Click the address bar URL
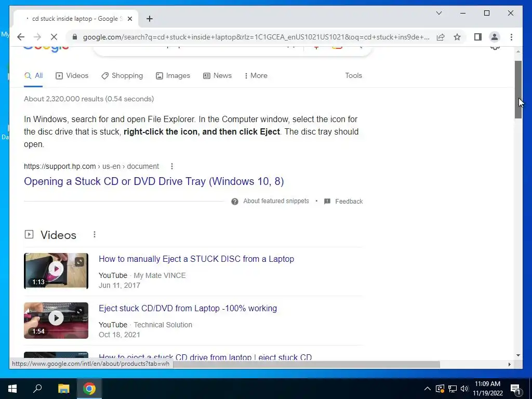532x399 pixels. coord(256,37)
